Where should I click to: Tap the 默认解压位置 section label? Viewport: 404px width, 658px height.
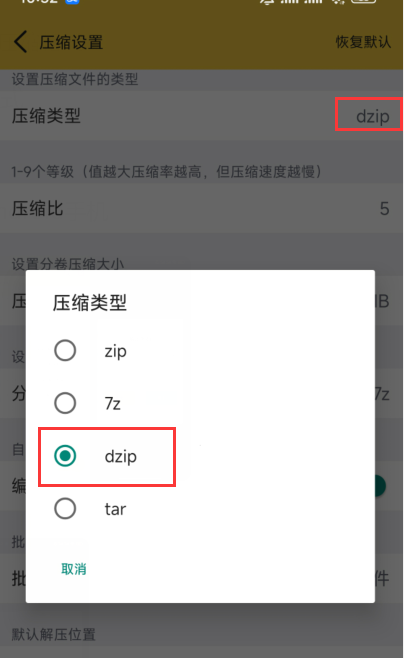[54, 634]
